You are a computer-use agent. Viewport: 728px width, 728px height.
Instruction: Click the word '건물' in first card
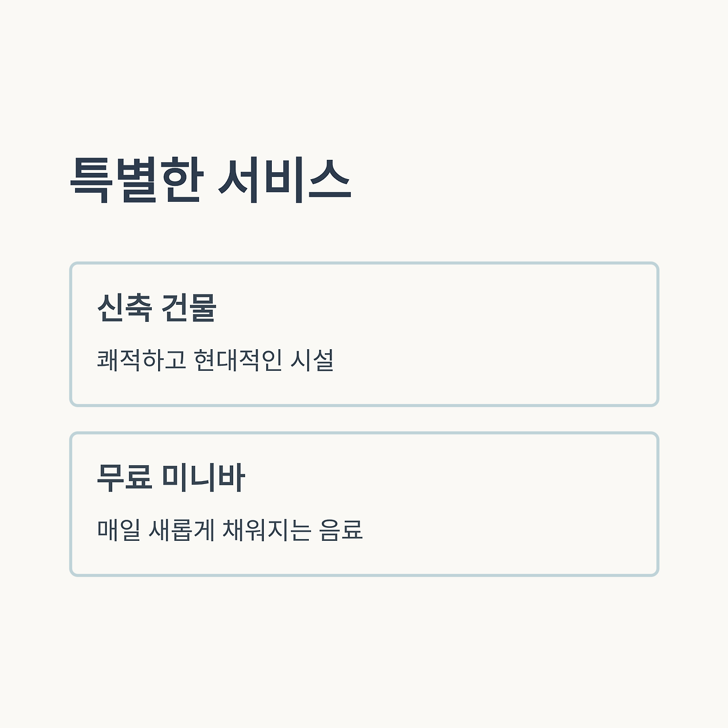pyautogui.click(x=189, y=308)
